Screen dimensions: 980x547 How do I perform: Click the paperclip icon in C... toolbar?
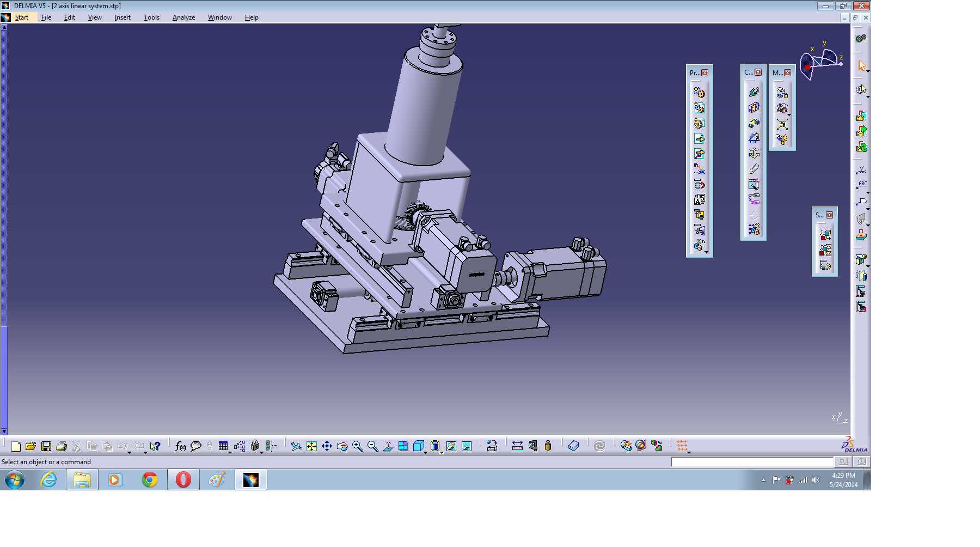(x=754, y=169)
